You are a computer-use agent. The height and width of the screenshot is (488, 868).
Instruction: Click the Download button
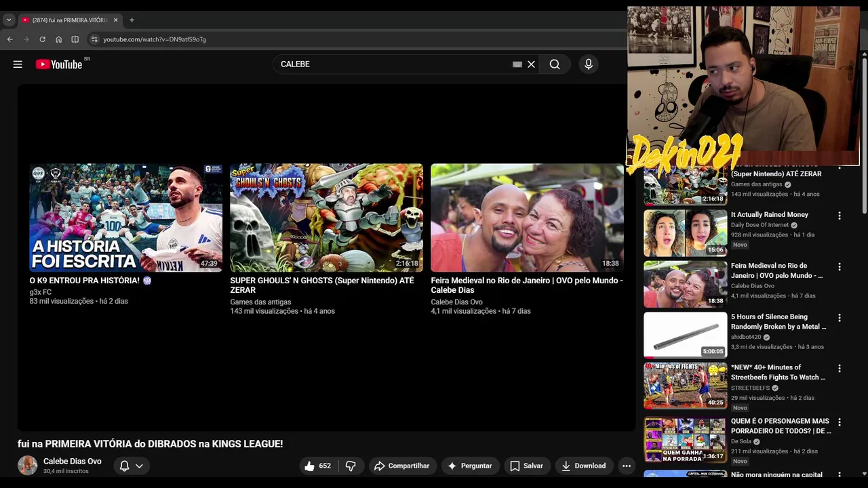click(584, 466)
